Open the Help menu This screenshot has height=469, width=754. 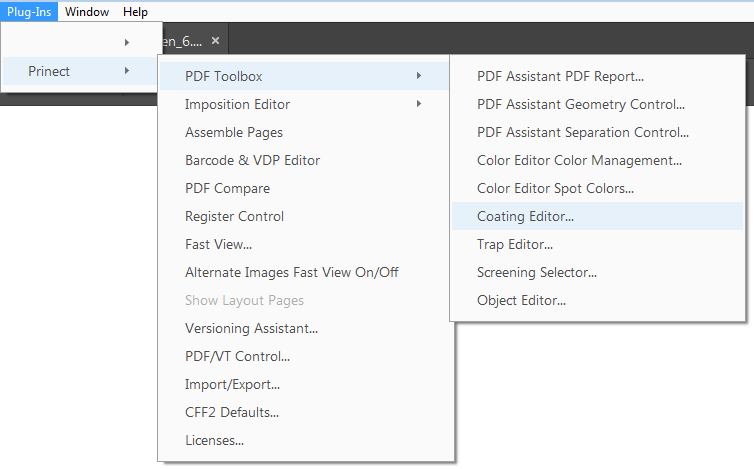[135, 12]
